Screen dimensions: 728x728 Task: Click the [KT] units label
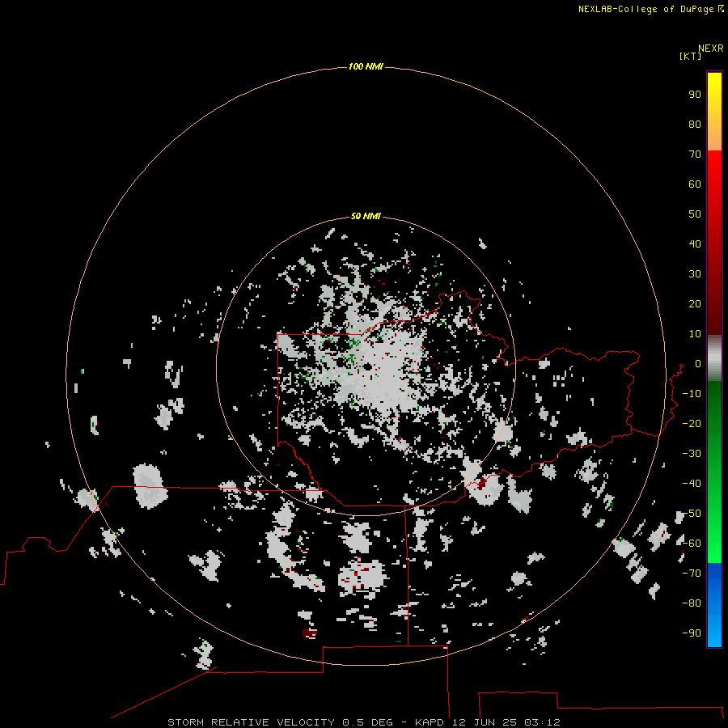tap(690, 56)
